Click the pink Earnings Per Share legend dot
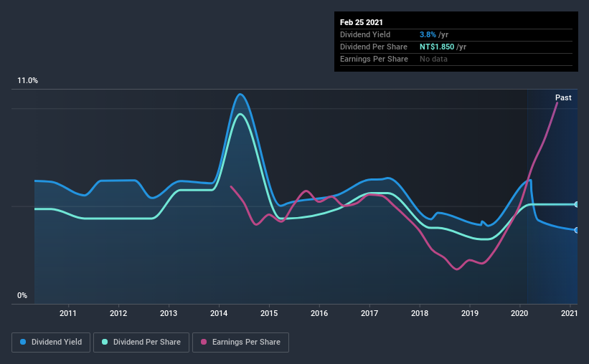This screenshot has height=364, width=589. click(204, 342)
